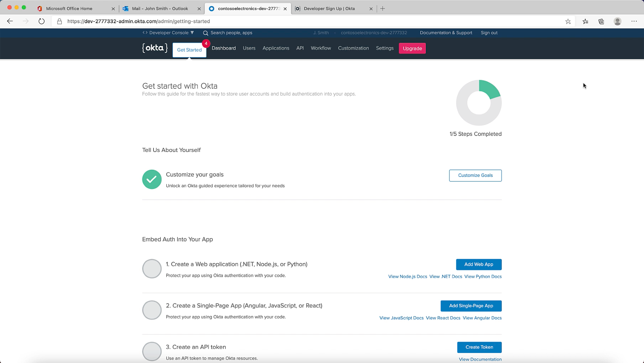Open View React Docs link
Viewport: 644px width, 363px height.
coord(443,318)
